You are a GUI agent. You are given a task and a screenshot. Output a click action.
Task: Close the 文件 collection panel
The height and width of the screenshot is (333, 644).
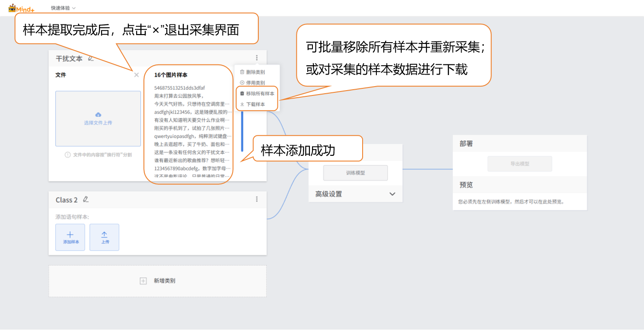tap(136, 75)
